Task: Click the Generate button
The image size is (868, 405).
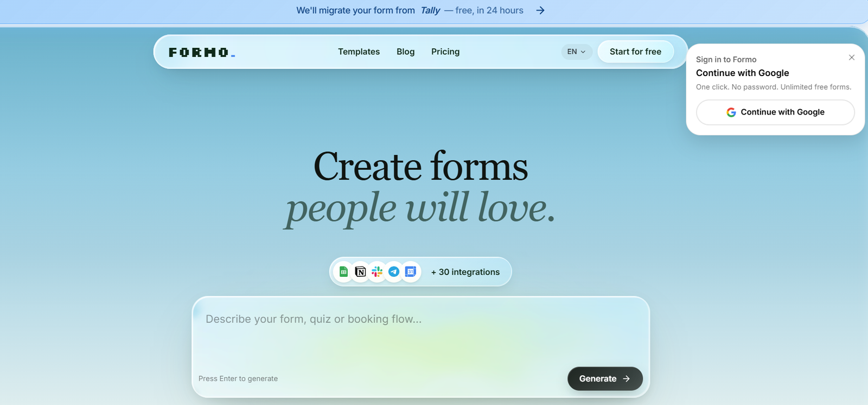Action: (605, 378)
